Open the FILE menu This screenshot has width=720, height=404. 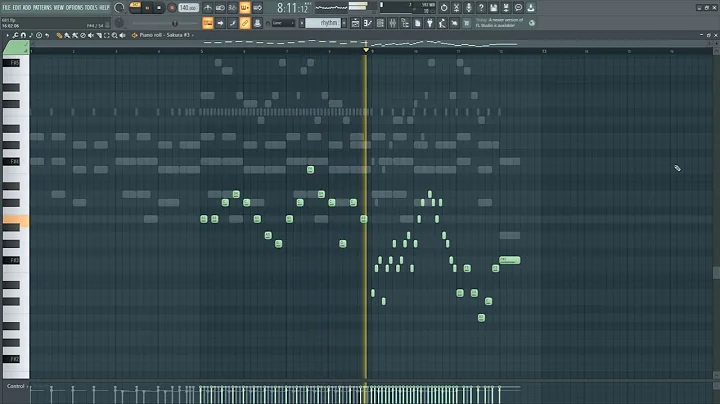(x=6, y=7)
